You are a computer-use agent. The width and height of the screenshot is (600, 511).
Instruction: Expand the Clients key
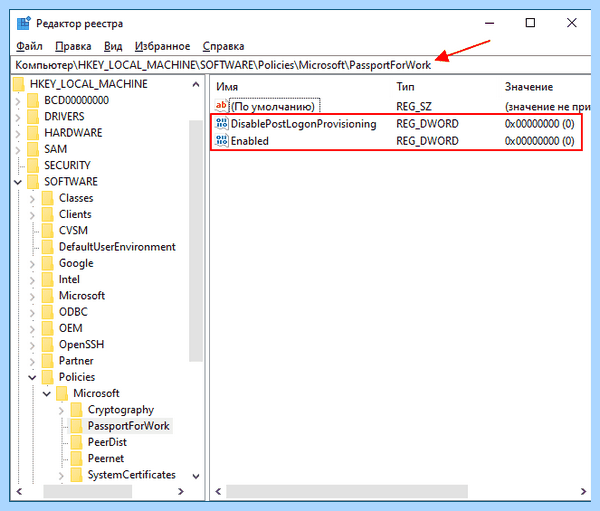click(x=33, y=215)
